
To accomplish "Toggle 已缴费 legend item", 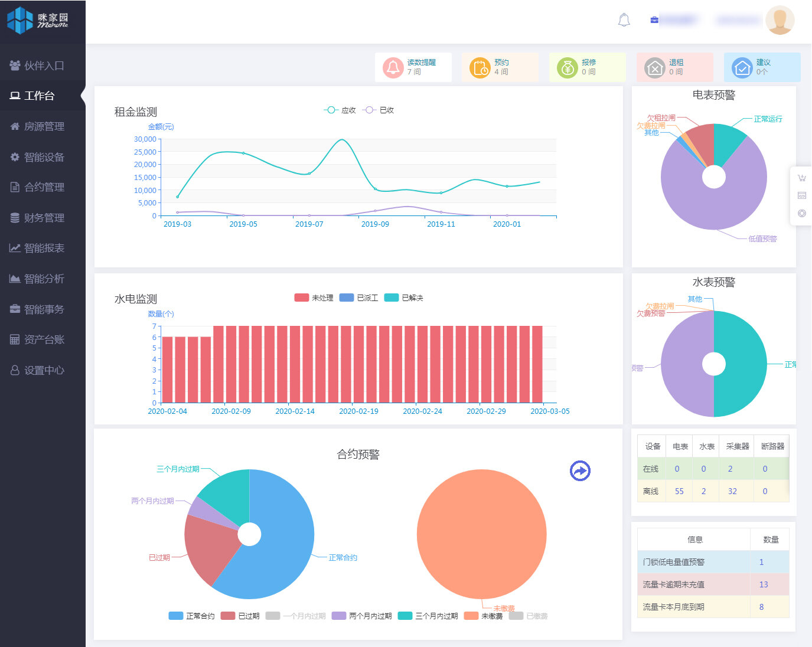I will tap(528, 616).
